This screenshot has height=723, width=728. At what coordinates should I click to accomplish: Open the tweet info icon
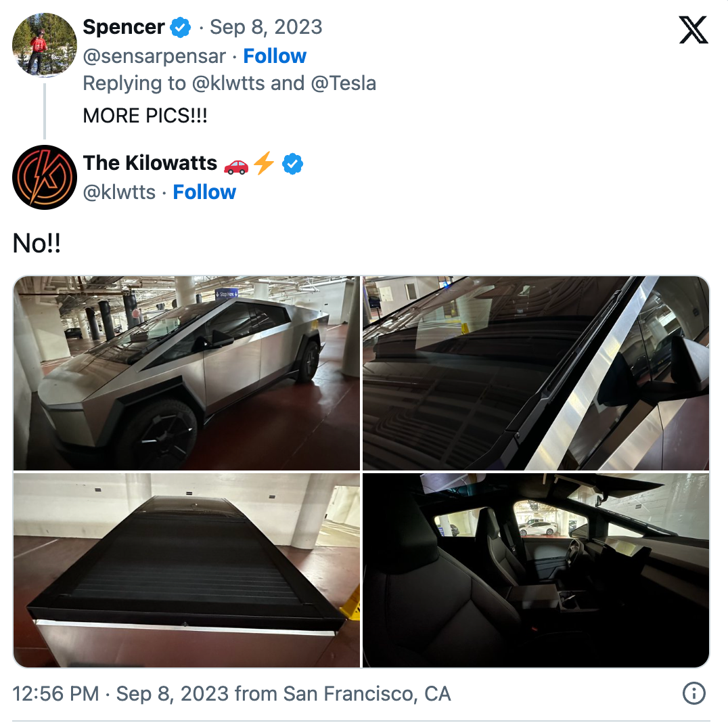pos(694,693)
